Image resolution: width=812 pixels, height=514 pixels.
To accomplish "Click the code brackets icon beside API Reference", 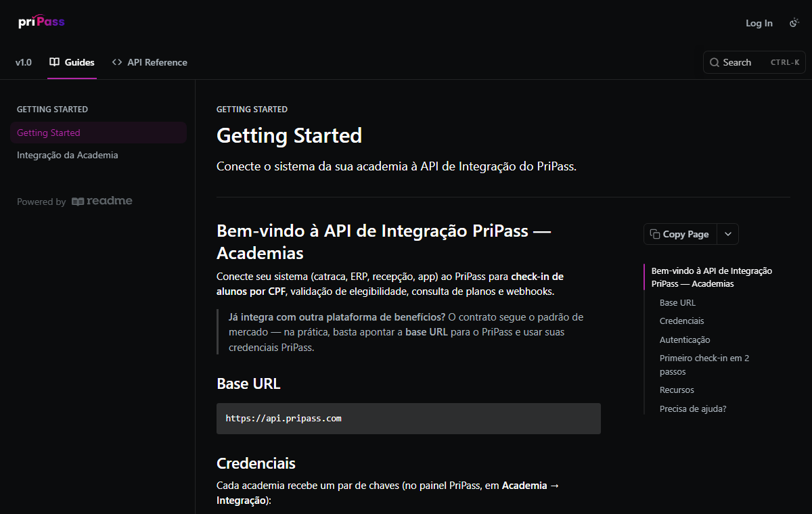I will point(117,62).
